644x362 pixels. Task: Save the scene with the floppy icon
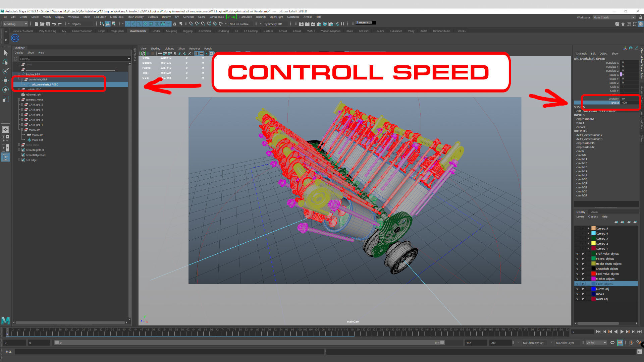(x=48, y=24)
